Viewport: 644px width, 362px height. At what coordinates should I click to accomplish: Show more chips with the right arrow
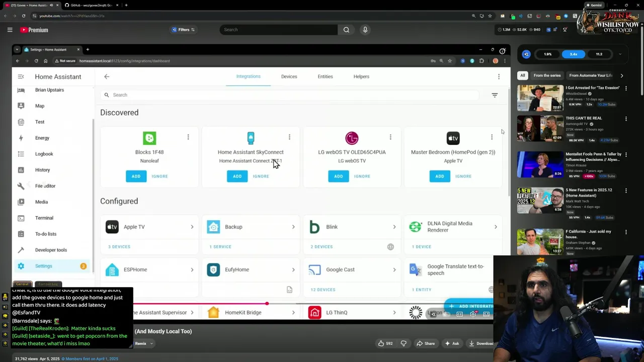click(x=622, y=75)
